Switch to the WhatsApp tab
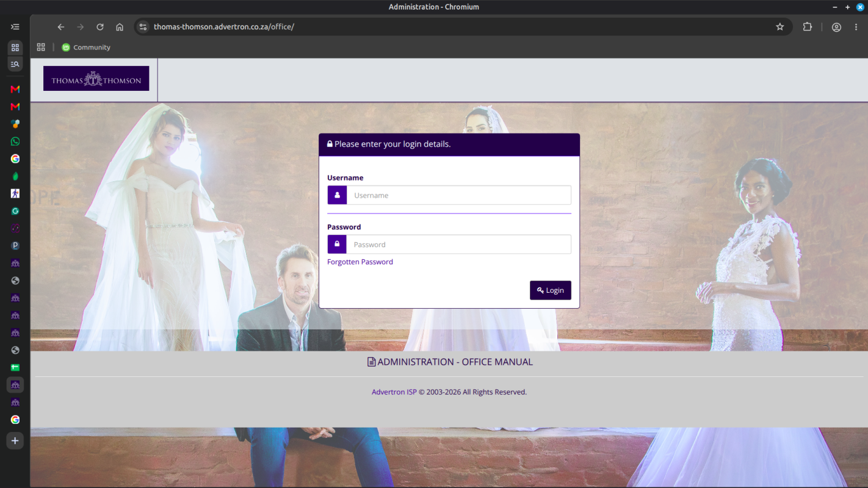This screenshot has height=488, width=868. tap(15, 142)
